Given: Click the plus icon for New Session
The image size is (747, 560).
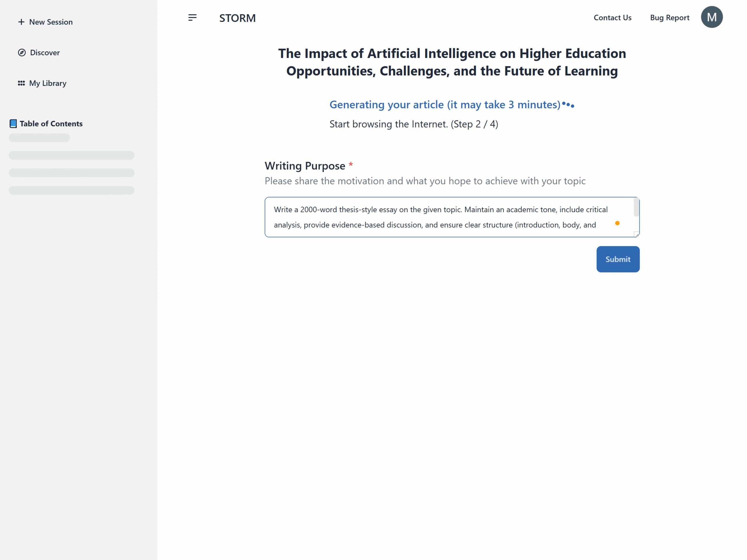Looking at the screenshot, I should [x=21, y=22].
